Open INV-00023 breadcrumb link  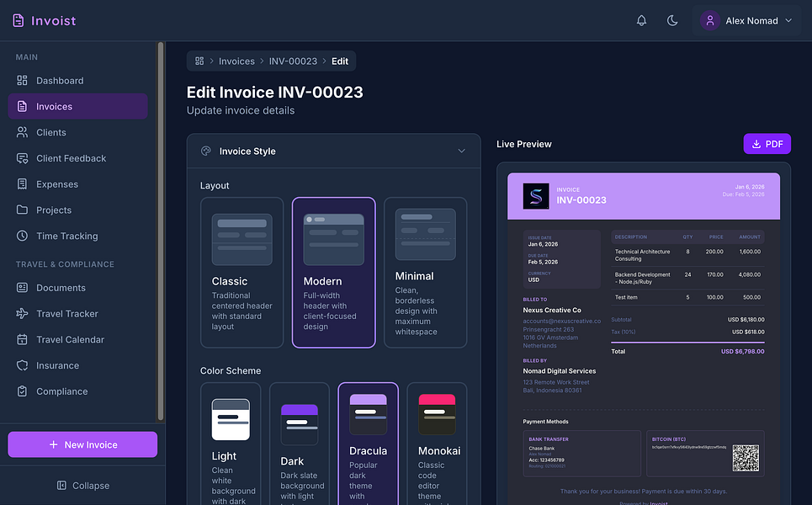pos(293,61)
